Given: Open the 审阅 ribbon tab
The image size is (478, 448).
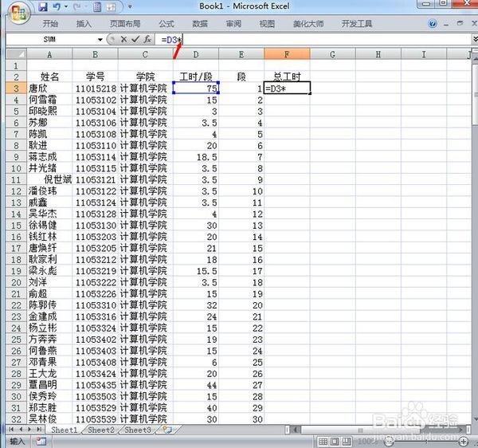Looking at the screenshot, I should 233,23.
